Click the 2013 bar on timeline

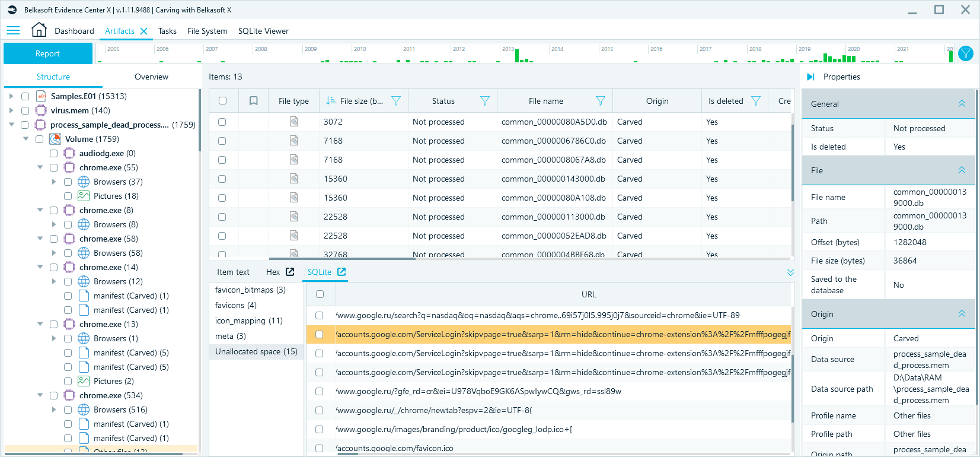point(517,56)
